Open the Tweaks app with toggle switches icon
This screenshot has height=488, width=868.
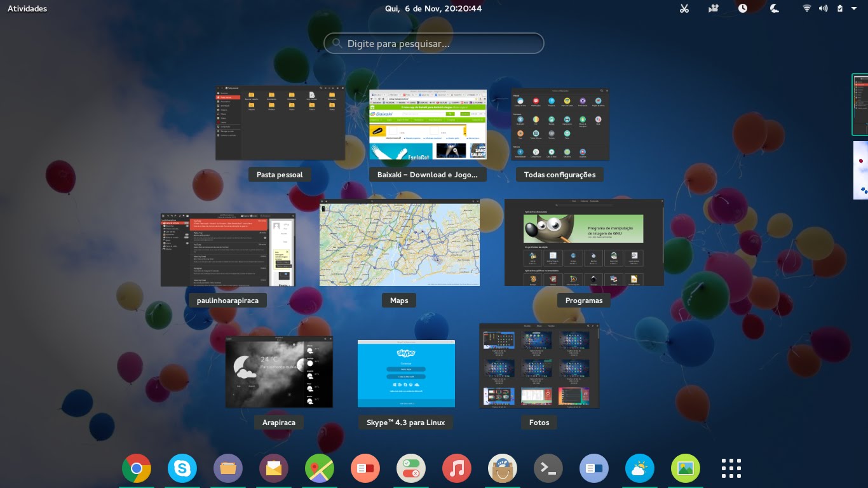pos(411,468)
